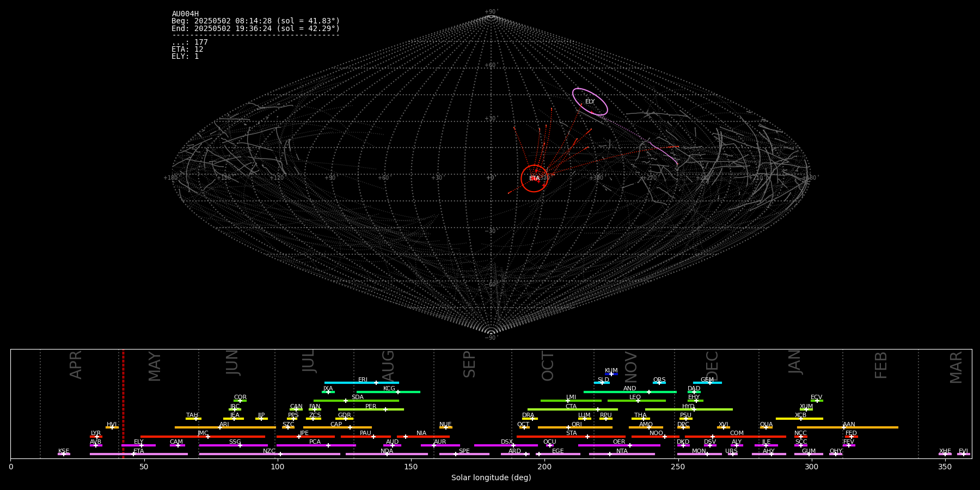Click the 200 tick on solar longitude axis
Viewport: 980px width, 490px height.
[544, 467]
